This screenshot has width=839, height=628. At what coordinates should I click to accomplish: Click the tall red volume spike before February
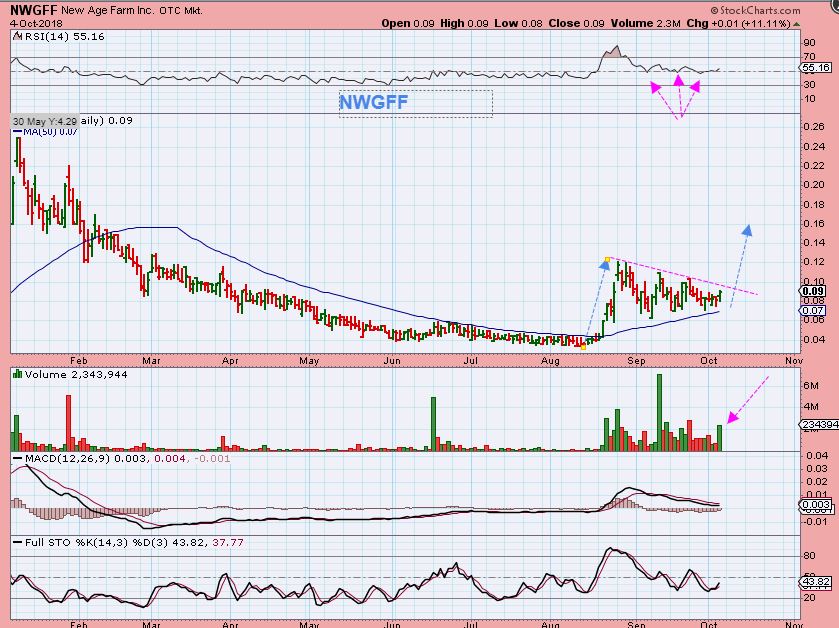point(68,423)
